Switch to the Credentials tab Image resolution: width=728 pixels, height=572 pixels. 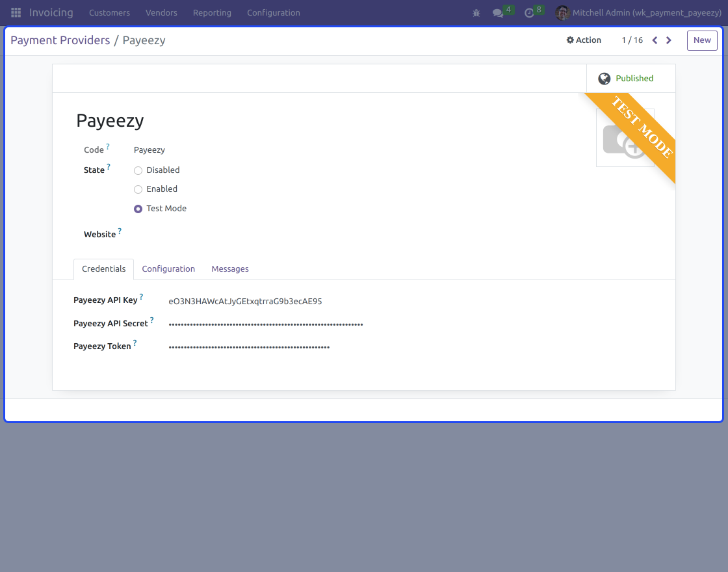coord(103,269)
